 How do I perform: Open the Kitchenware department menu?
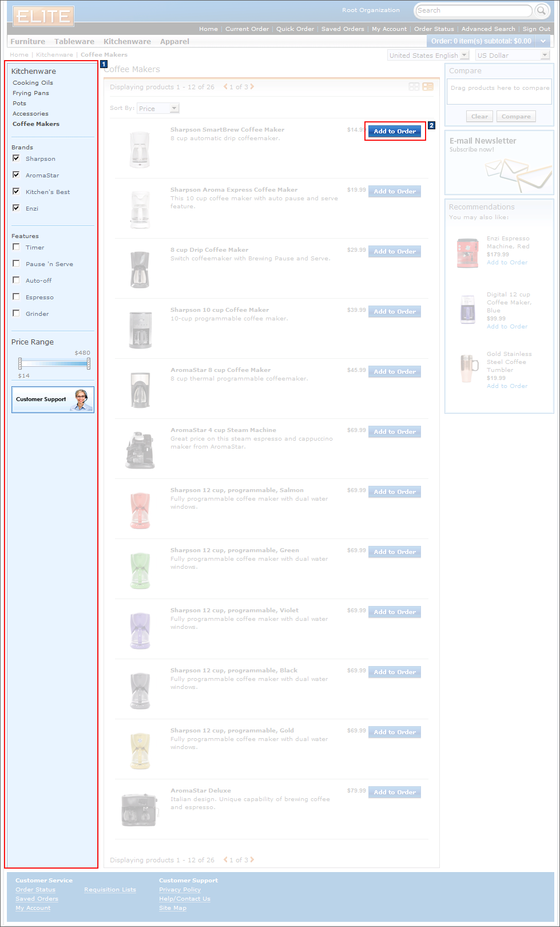point(127,41)
